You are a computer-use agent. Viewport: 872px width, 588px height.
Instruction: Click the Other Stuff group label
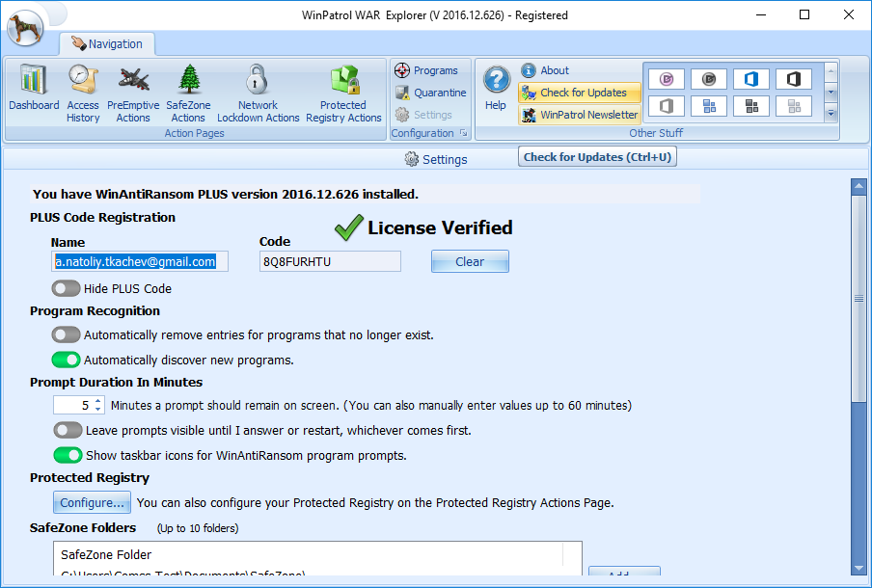tap(656, 133)
